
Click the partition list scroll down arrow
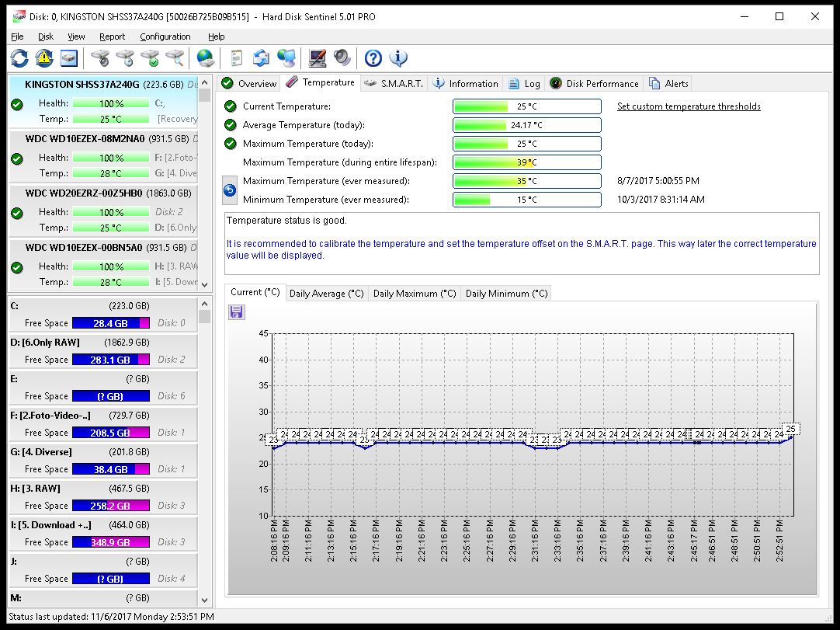coord(204,600)
